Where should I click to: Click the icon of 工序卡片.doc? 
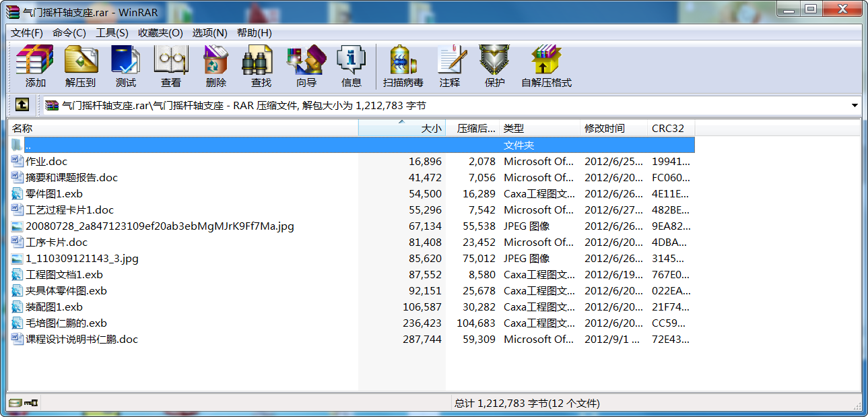(18, 242)
